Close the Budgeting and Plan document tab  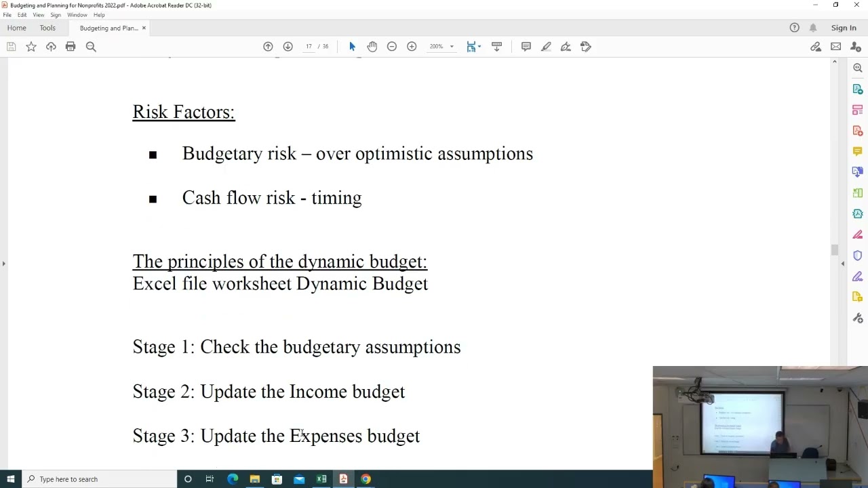click(x=144, y=28)
